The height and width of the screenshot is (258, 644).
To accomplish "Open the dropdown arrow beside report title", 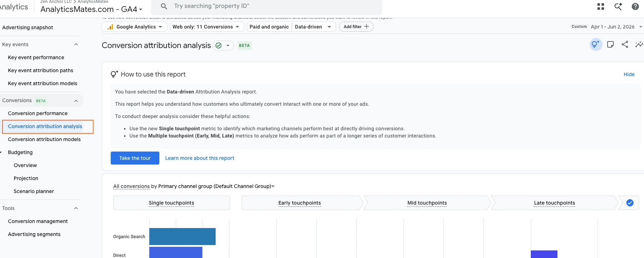I will [x=228, y=45].
